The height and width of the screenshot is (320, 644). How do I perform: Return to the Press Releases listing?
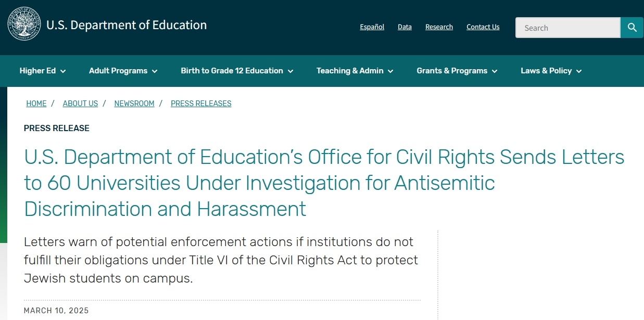click(x=201, y=104)
